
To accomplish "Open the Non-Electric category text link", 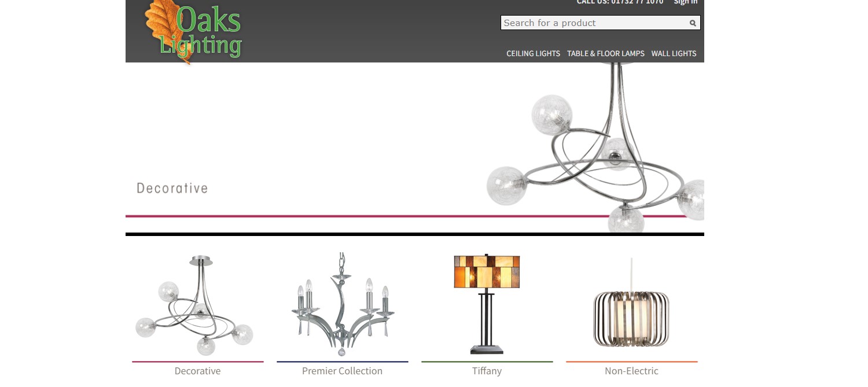I will [631, 371].
